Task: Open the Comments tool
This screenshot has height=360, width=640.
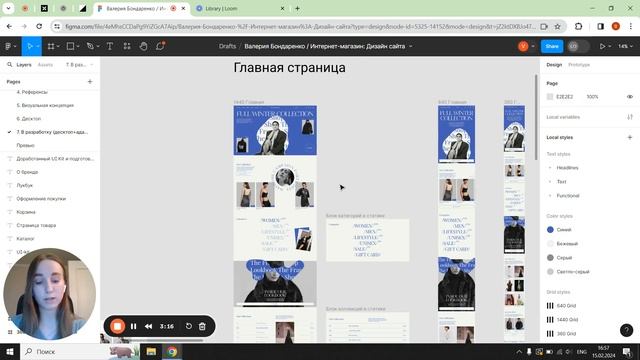Action: [160, 46]
